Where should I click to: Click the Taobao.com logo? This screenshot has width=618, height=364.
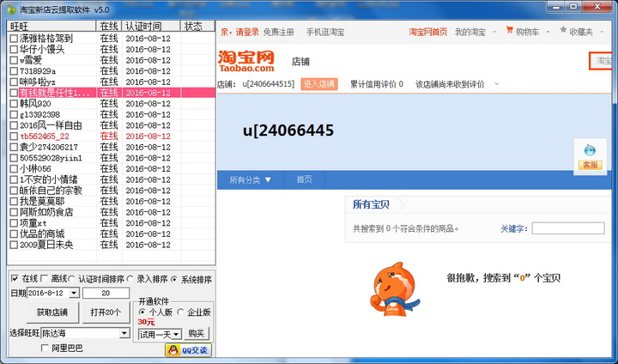pyautogui.click(x=247, y=61)
